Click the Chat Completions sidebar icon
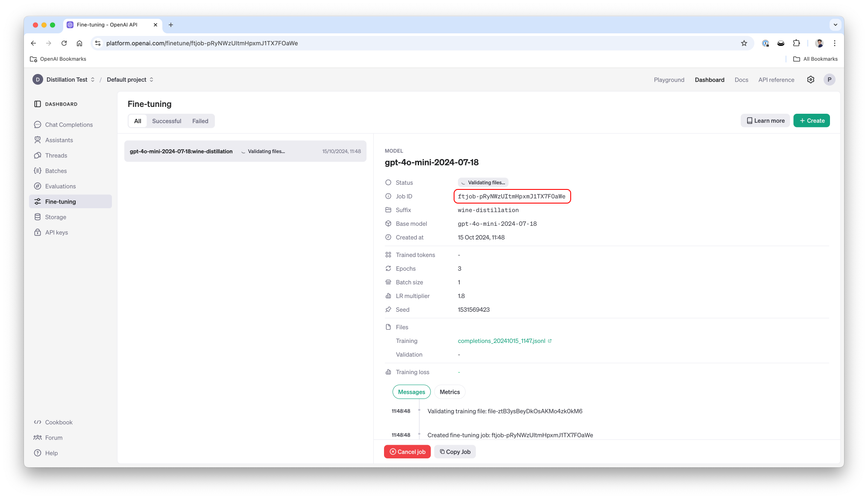Viewport: 868px width, 499px height. [38, 124]
